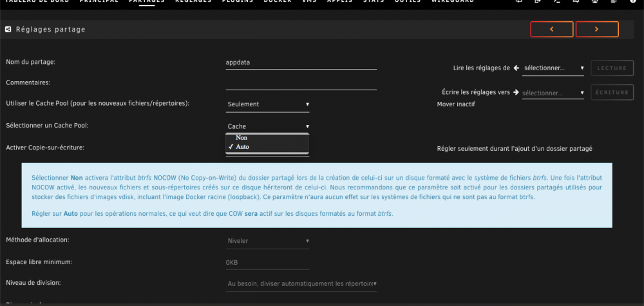This screenshot has height=306, width=644.
Task: Open the Sélectionner un Cache Pool dropdown showing Cache
Action: click(268, 126)
